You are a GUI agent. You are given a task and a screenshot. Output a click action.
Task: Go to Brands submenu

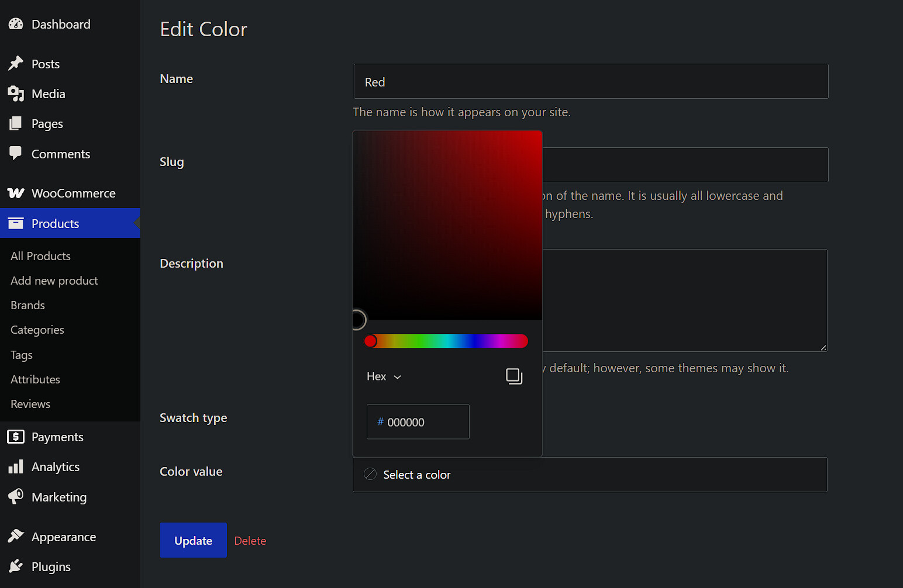[x=27, y=305]
